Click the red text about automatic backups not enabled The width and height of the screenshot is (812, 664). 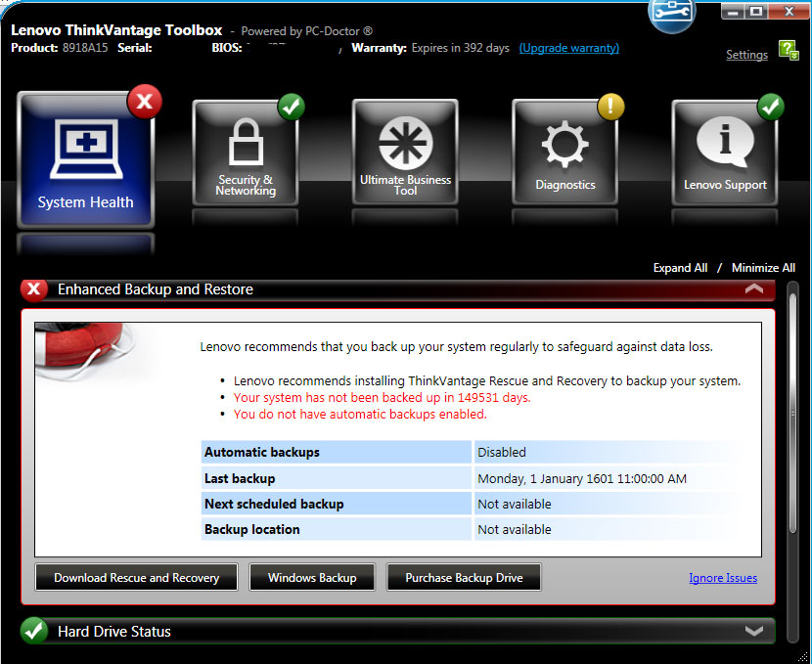360,414
